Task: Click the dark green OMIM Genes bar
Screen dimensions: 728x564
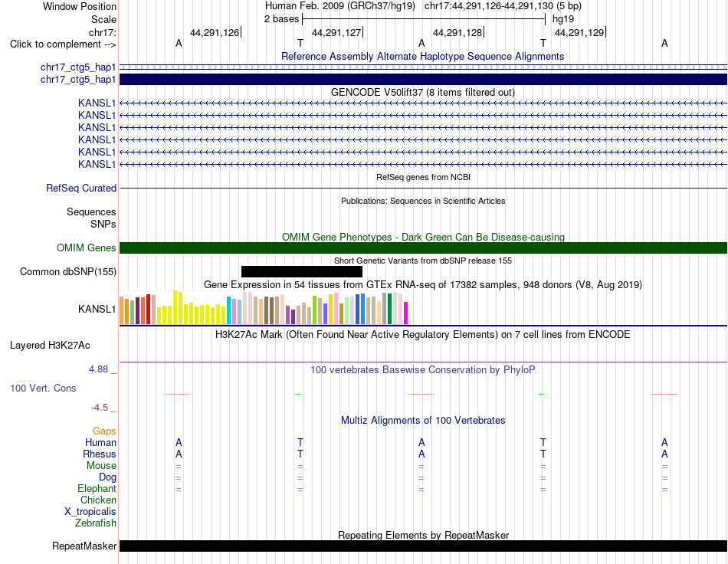Action: [423, 248]
